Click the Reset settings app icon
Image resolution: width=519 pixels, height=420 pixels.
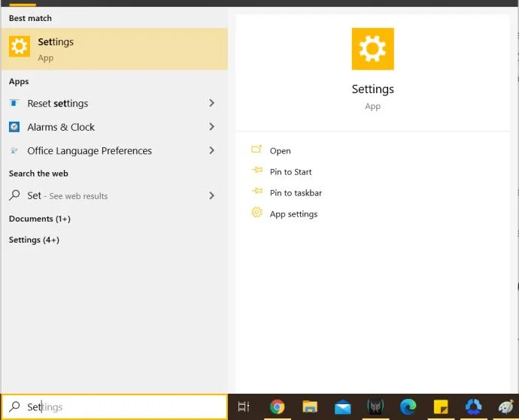coord(14,103)
